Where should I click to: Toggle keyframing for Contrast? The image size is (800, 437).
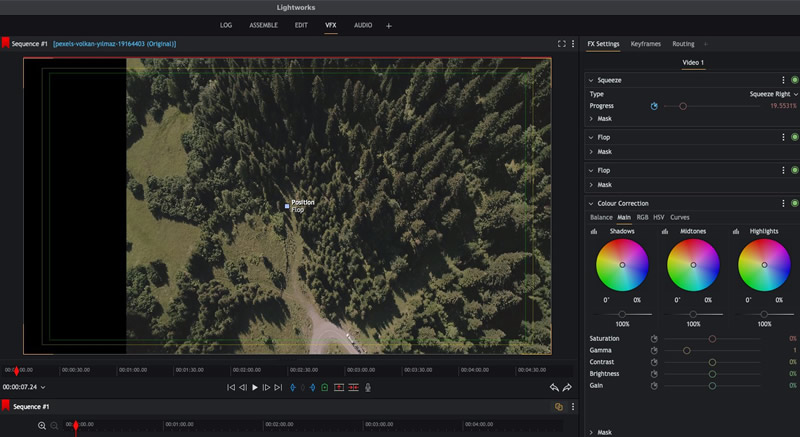654,362
